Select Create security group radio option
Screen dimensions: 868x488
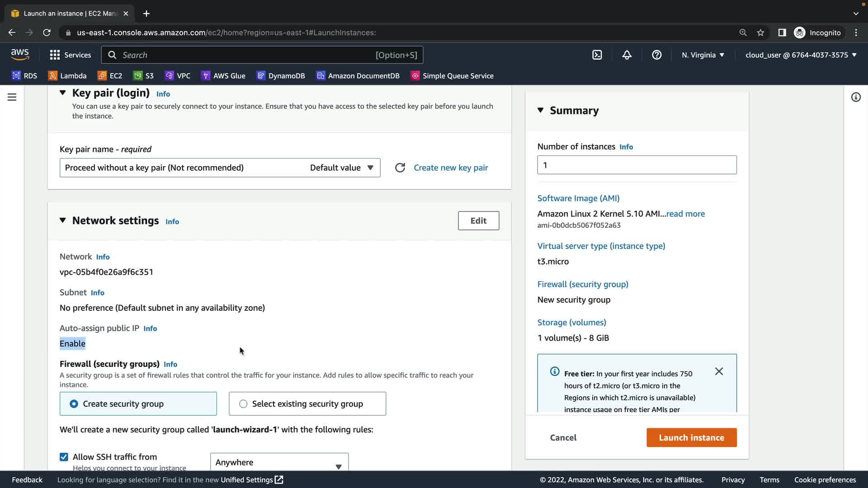click(74, 404)
